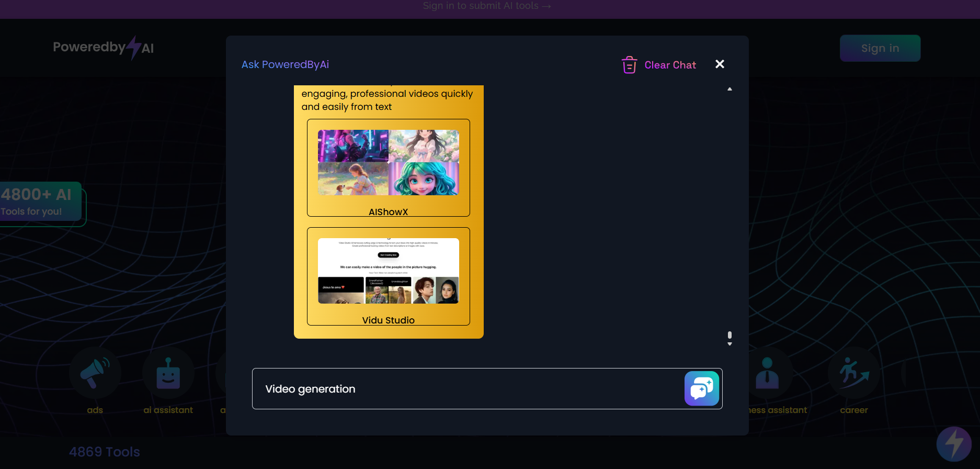This screenshot has width=980, height=469.
Task: Click the career category label
Action: point(854,410)
